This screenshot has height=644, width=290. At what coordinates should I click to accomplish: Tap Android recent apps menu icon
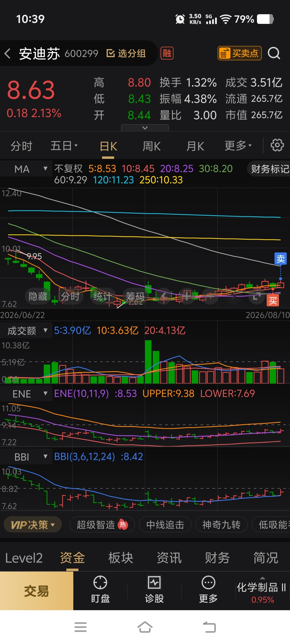80,627
